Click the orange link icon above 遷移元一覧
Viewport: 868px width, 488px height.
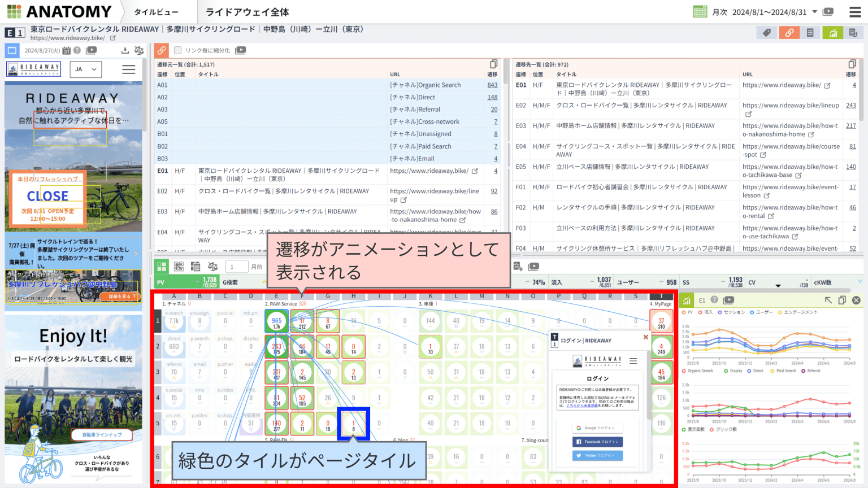coord(162,50)
